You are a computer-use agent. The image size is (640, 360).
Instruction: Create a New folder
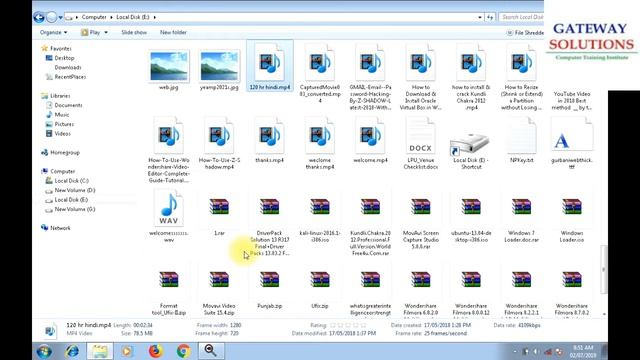pos(173,32)
